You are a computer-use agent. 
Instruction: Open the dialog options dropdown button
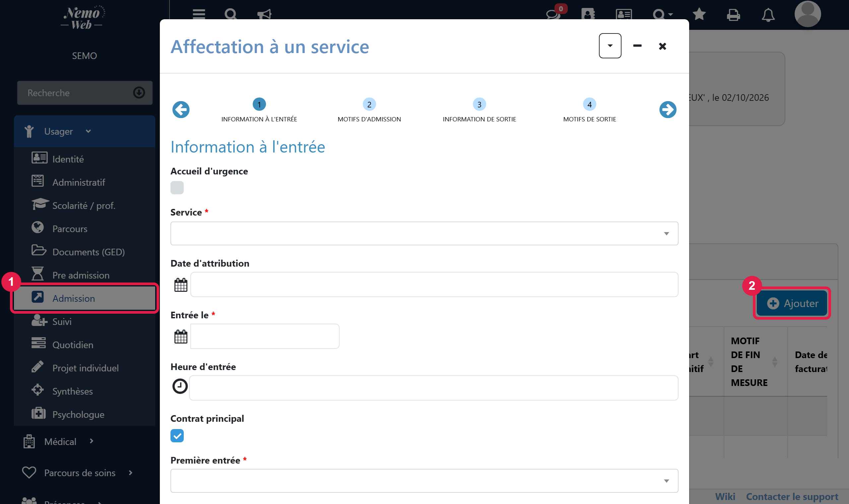610,46
